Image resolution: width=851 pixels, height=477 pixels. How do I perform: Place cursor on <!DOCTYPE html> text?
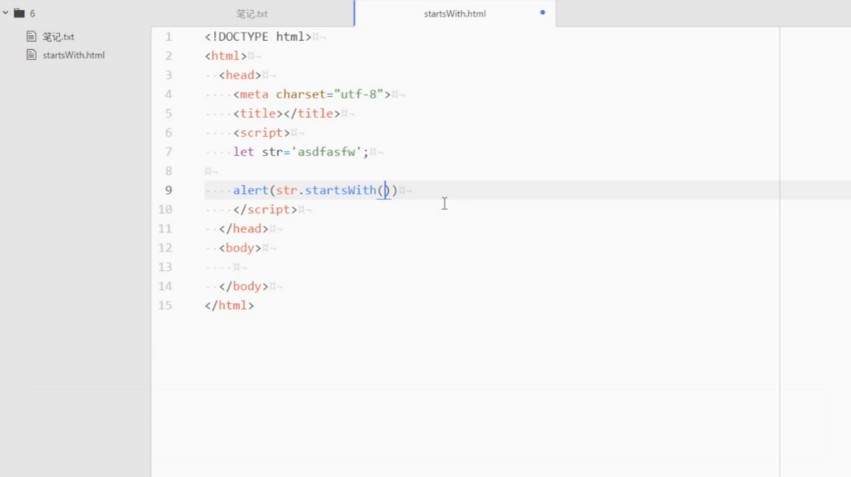tap(258, 37)
